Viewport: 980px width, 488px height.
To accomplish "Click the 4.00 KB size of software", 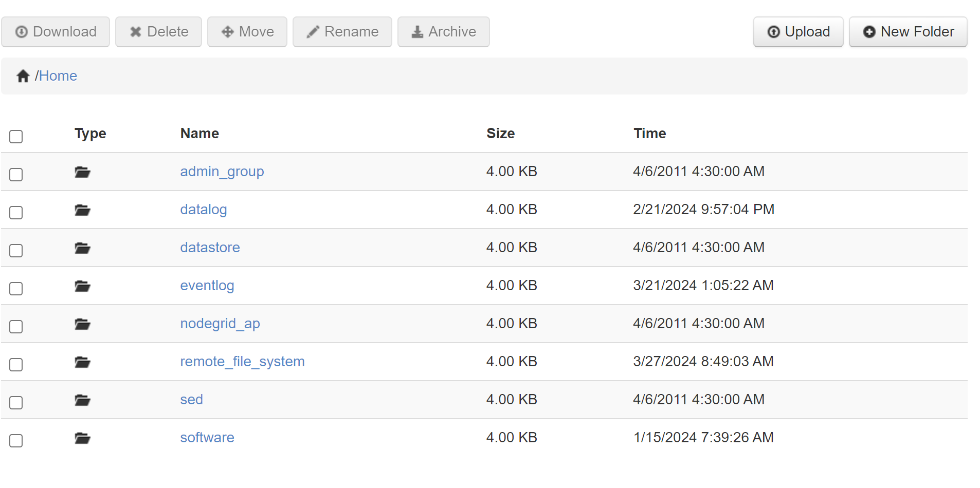I will (x=512, y=438).
